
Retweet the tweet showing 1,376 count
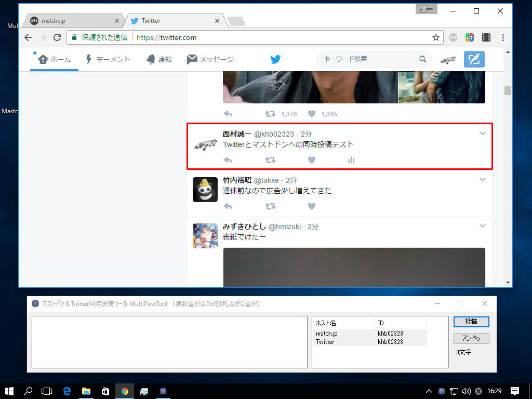point(270,114)
